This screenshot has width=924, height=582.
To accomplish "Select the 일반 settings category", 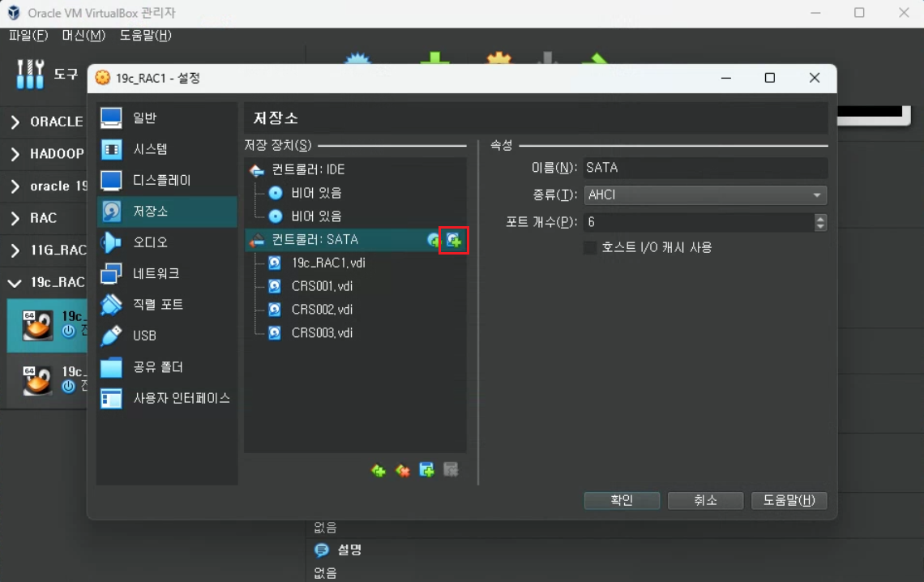I will click(167, 118).
